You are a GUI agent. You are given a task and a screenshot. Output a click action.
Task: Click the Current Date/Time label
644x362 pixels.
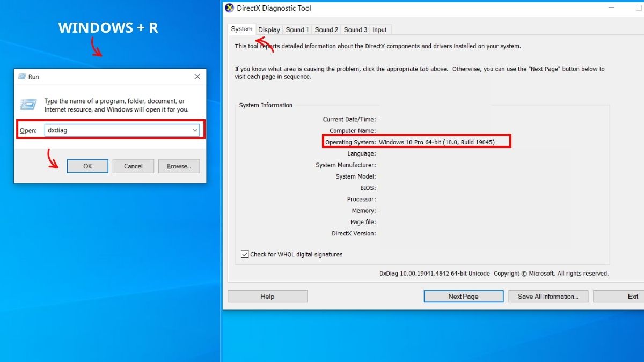[x=349, y=120]
